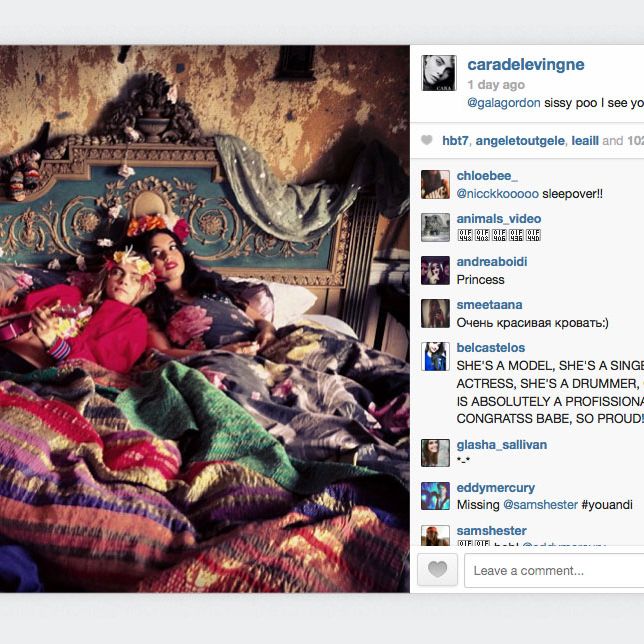Click the leaill liker link
The width and height of the screenshot is (644, 644).
click(585, 141)
